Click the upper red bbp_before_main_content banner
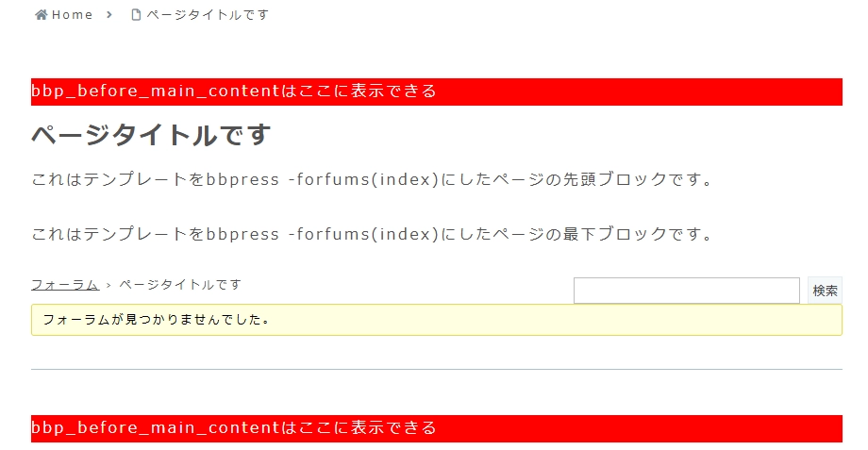Viewport: 868px width, 450px height. pos(437,92)
